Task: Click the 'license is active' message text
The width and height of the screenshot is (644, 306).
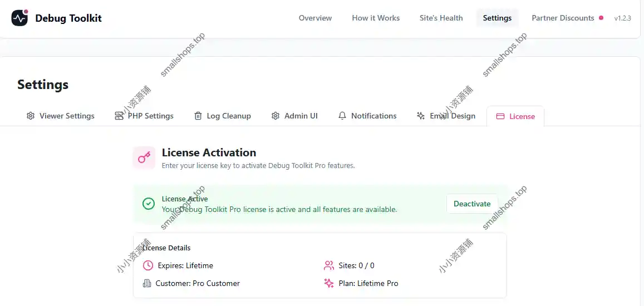Action: click(279, 210)
